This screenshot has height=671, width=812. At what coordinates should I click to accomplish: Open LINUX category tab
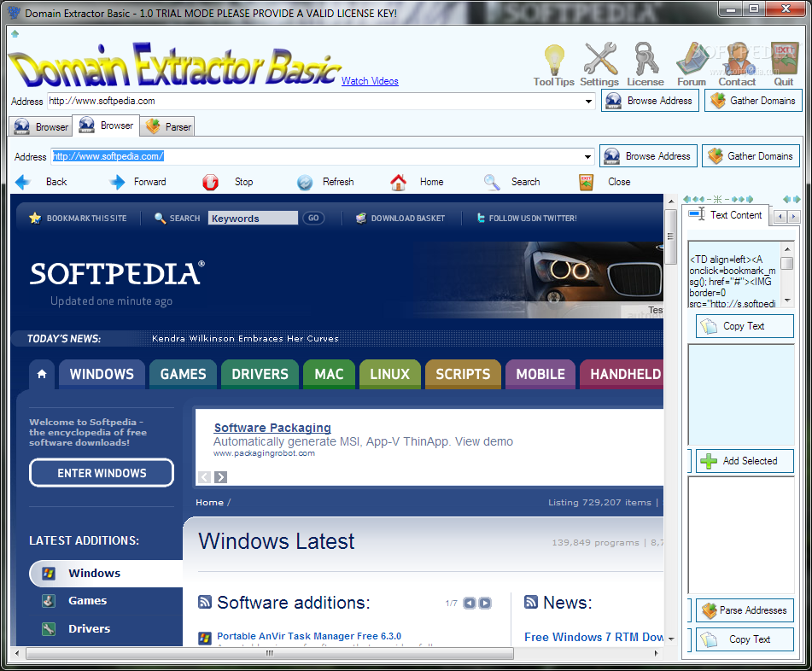tap(390, 374)
